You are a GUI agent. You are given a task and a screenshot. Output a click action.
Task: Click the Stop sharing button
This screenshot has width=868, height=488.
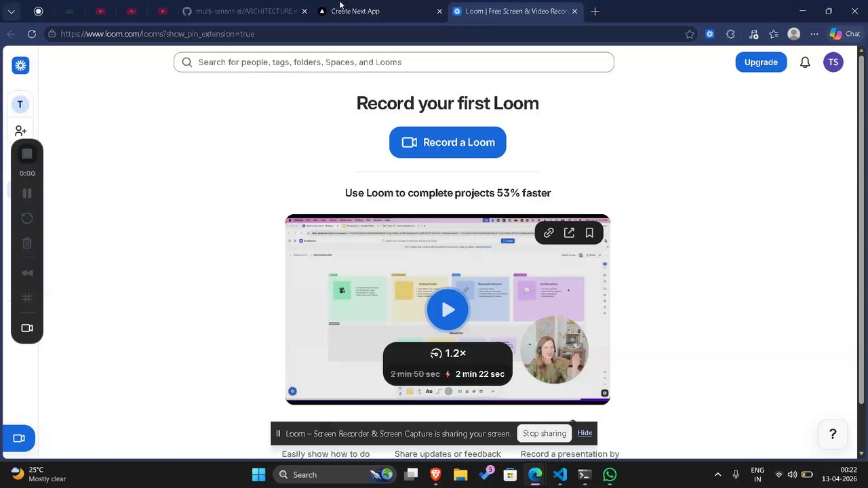click(x=544, y=433)
